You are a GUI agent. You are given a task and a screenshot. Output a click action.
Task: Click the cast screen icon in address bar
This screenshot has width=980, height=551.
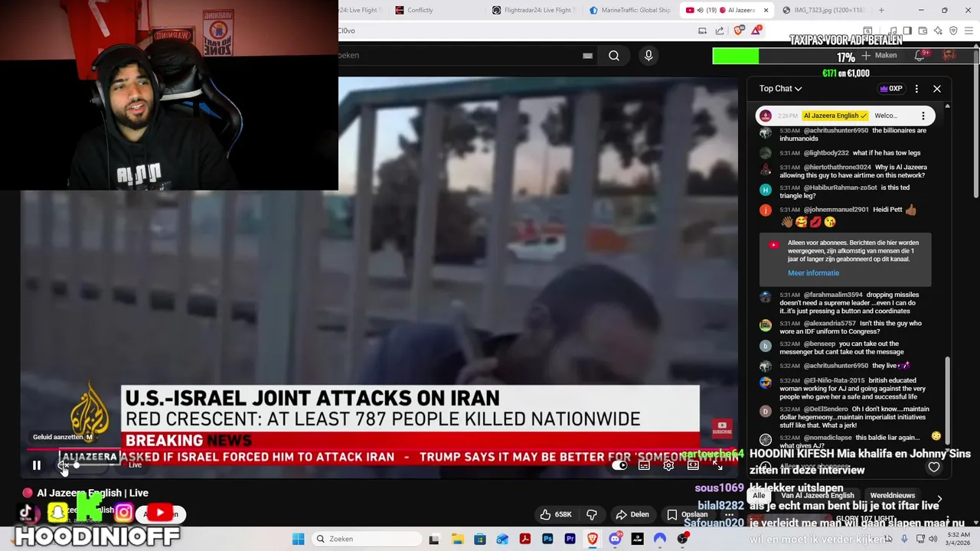[x=702, y=31]
